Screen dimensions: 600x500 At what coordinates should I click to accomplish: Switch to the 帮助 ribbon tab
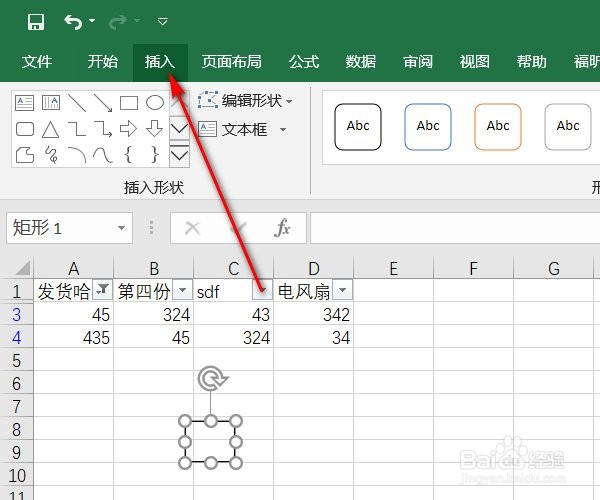(x=532, y=62)
